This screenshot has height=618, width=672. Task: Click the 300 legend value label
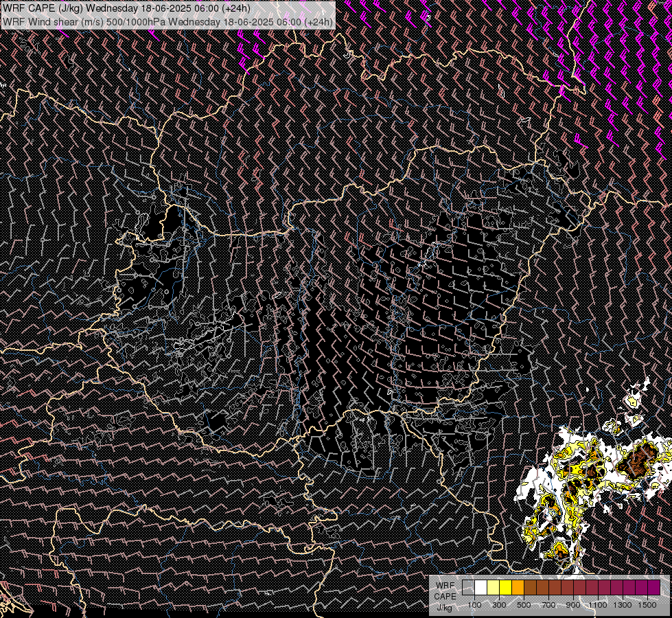499,605
